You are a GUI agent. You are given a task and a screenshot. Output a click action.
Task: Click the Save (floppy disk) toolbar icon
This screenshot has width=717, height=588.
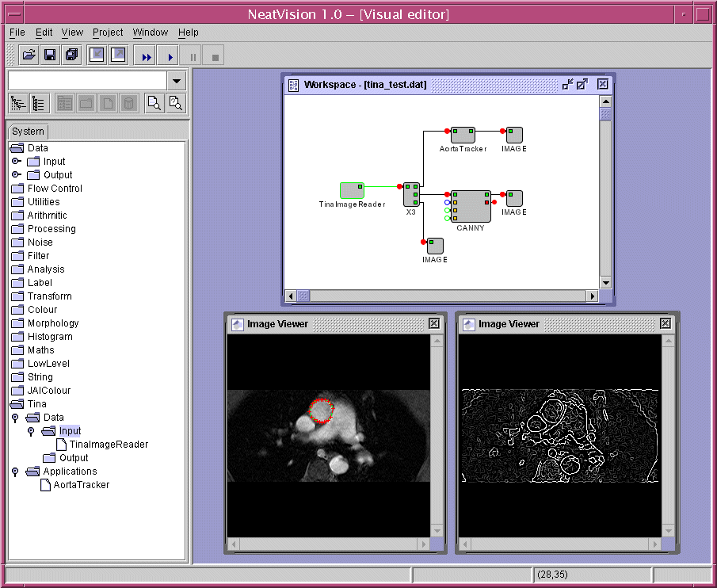(50, 55)
